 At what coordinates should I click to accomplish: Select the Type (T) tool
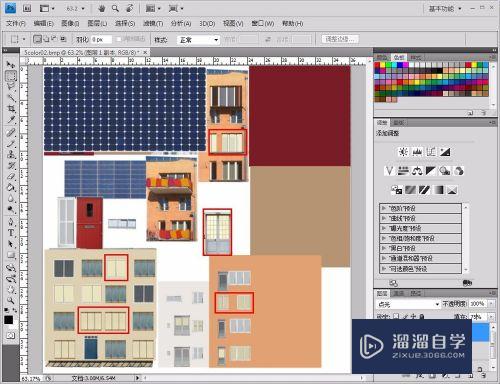click(11, 233)
